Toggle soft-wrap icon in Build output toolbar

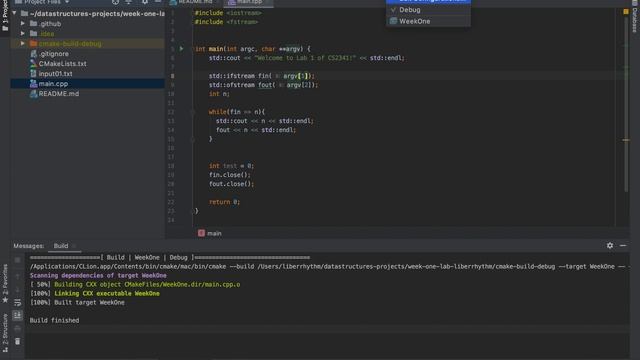tap(18, 302)
